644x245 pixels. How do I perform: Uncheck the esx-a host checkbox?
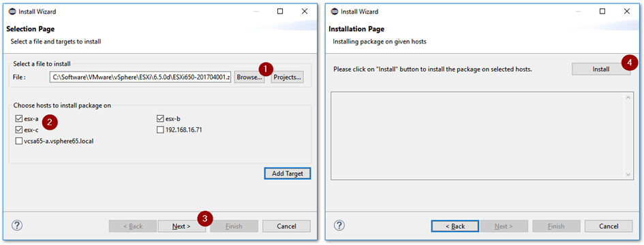click(x=18, y=119)
